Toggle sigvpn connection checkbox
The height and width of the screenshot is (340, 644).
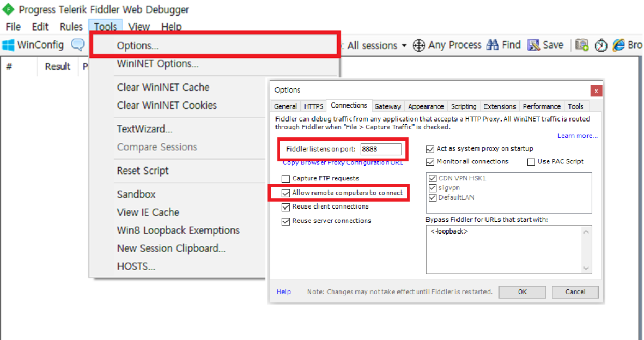[x=432, y=188]
